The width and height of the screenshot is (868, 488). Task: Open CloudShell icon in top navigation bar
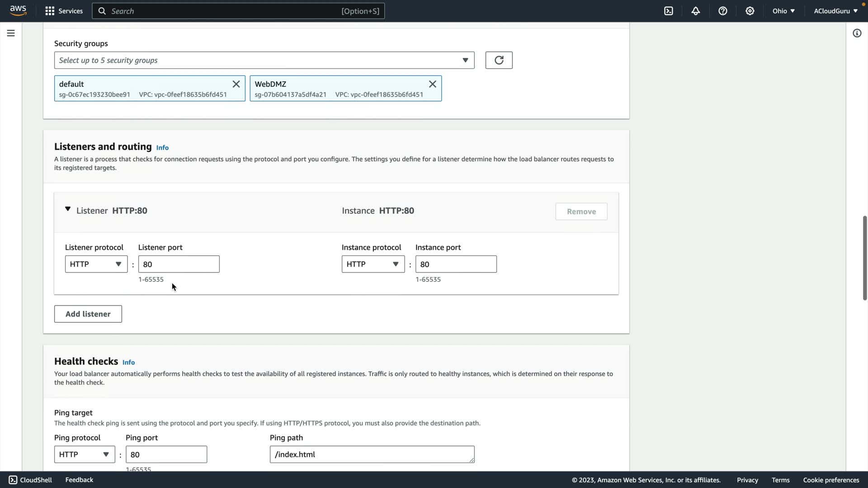tap(669, 11)
